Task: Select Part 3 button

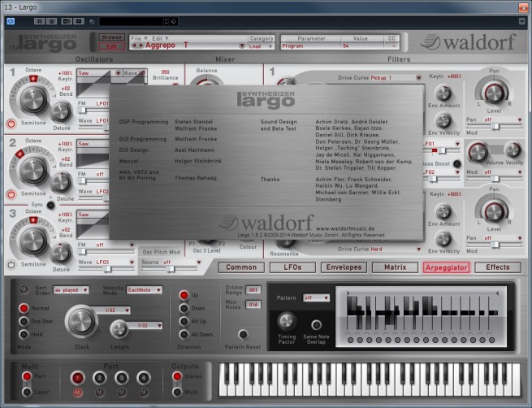Action: (122, 378)
